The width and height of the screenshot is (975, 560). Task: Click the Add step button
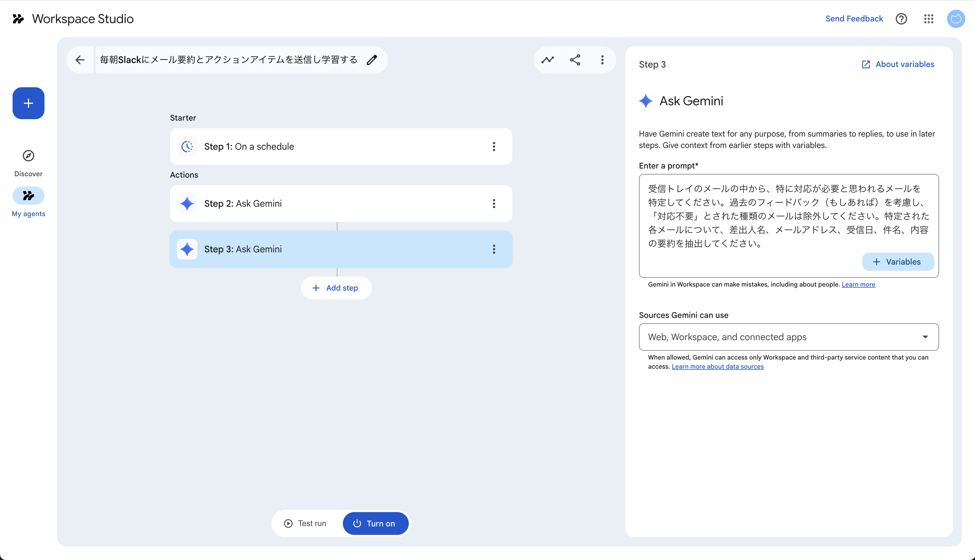click(336, 288)
